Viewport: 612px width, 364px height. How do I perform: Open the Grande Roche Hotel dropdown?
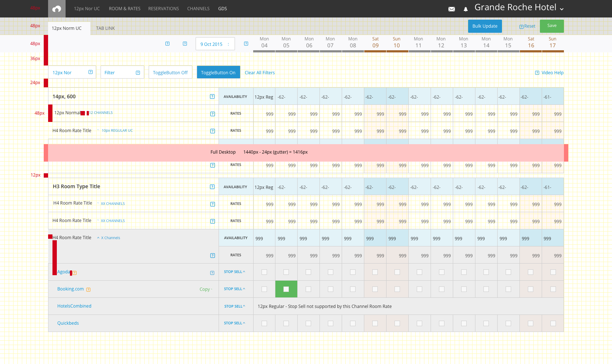(x=519, y=8)
